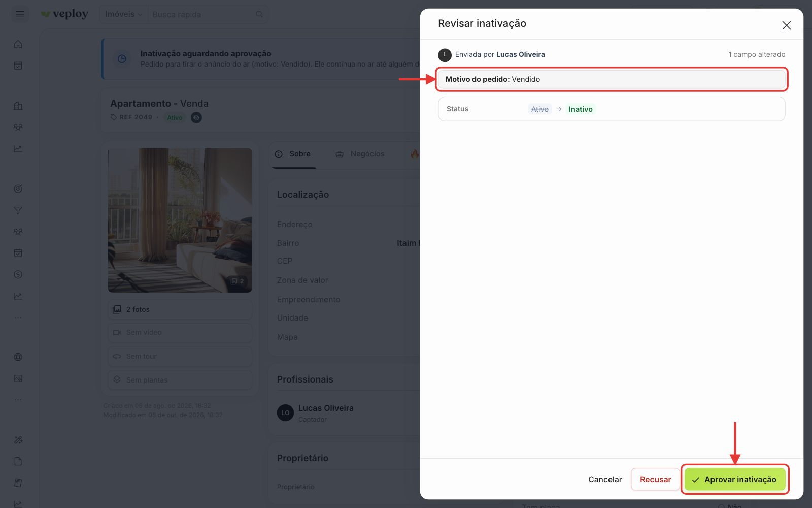Click the Lucas Oliveira name under Profissionais
The height and width of the screenshot is (508, 812).
(x=326, y=408)
